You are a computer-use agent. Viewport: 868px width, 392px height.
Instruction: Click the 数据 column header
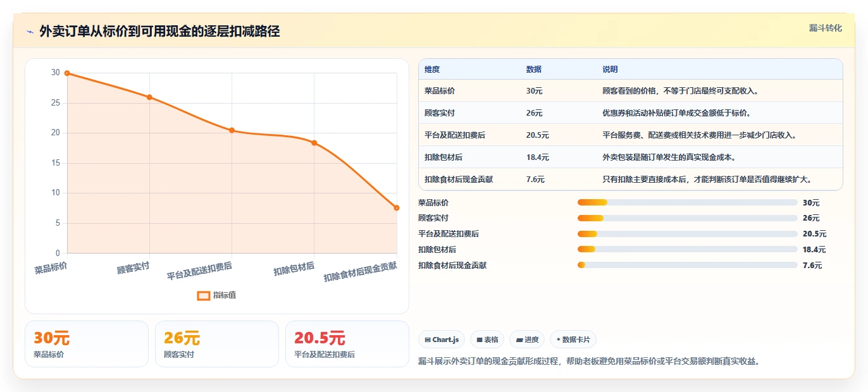(534, 70)
